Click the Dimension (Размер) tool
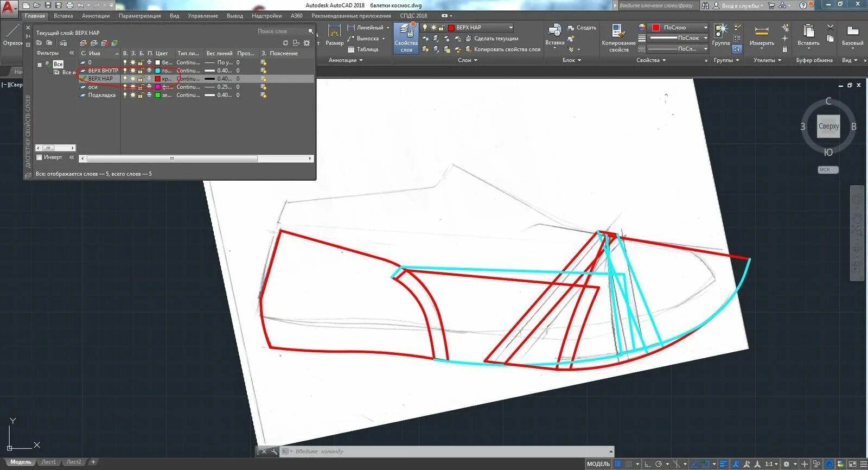 click(334, 35)
